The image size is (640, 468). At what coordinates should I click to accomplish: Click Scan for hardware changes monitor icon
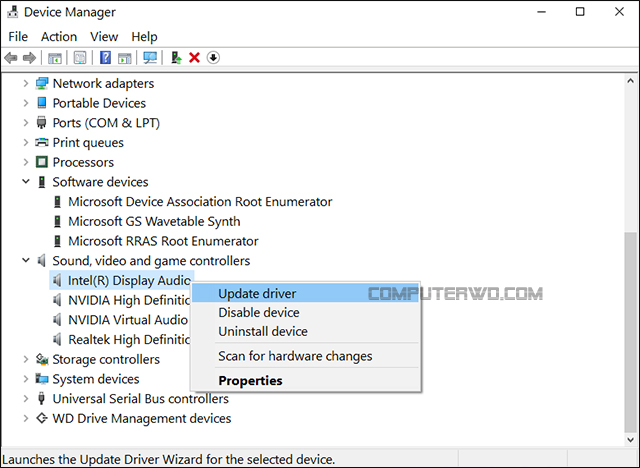(x=150, y=58)
